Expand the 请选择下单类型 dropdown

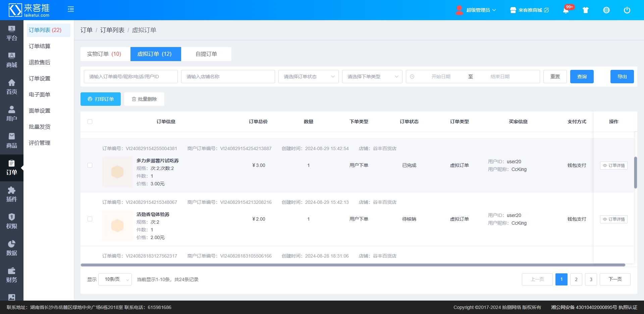click(x=372, y=77)
